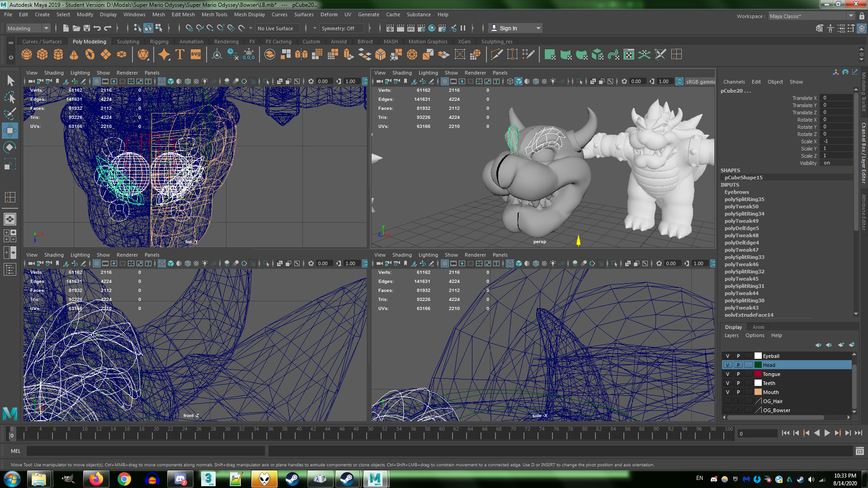Create a polygon sphere from the shelf

(27, 55)
